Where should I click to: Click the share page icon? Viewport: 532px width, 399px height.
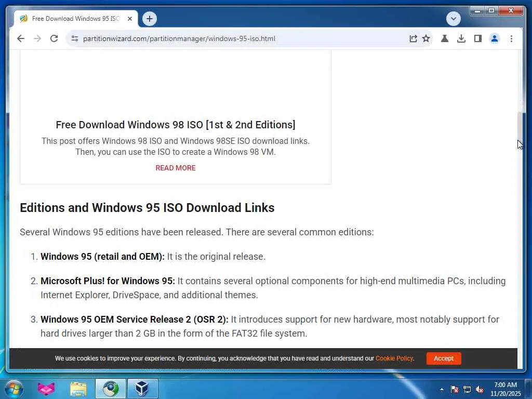tap(413, 38)
